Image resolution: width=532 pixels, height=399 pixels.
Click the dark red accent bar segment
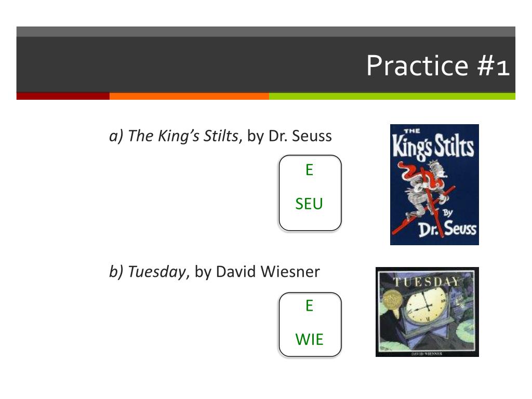[x=63, y=96]
